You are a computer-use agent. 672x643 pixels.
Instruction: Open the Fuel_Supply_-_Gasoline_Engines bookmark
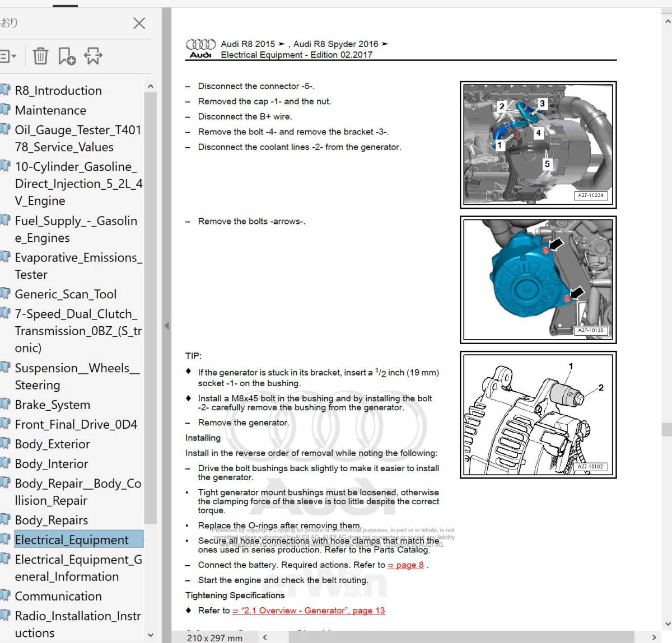click(x=76, y=229)
